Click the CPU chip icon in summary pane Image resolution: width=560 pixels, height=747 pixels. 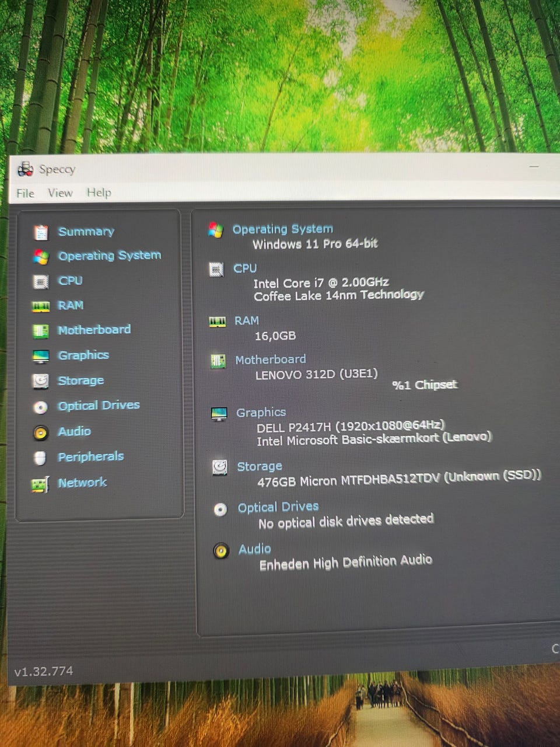[x=216, y=270]
